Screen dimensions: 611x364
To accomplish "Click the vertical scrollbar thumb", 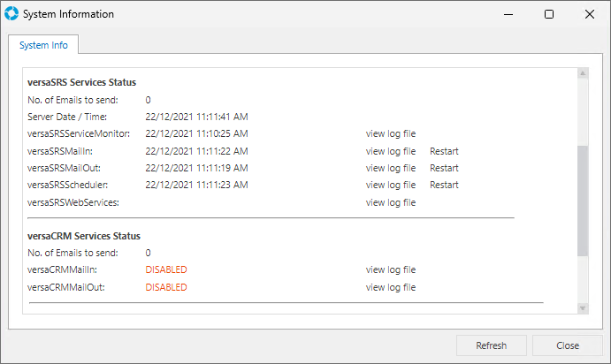I will click(583, 201).
